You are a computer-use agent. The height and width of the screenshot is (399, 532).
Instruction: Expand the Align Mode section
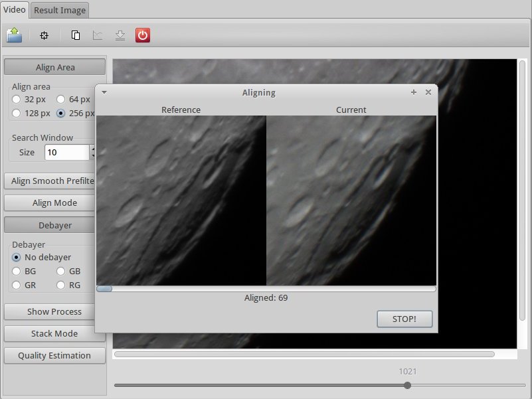click(x=50, y=203)
